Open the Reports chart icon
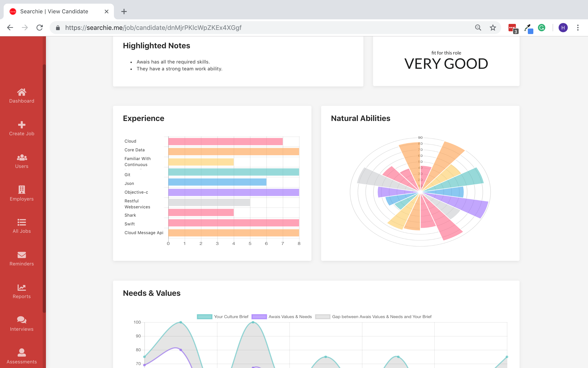This screenshot has height=368, width=588. coord(22,287)
